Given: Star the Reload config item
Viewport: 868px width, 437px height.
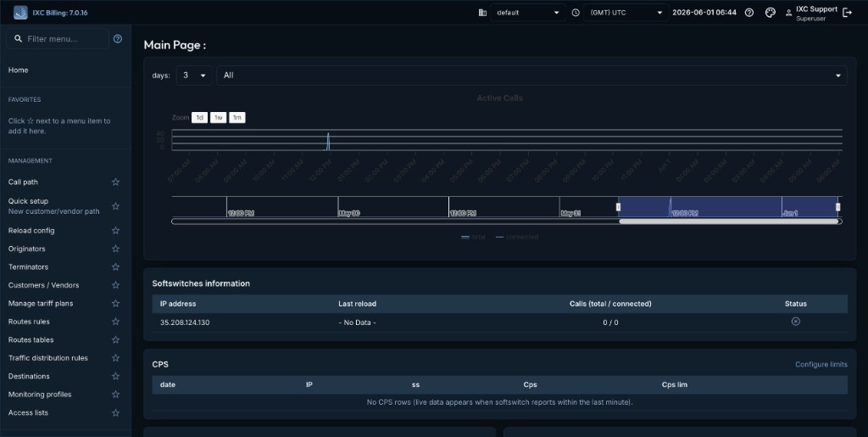Looking at the screenshot, I should point(115,231).
